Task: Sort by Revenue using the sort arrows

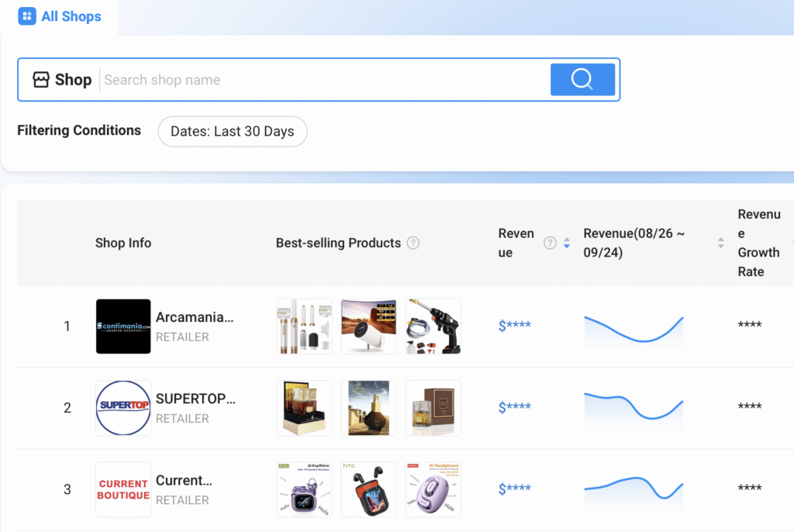Action: (566, 243)
